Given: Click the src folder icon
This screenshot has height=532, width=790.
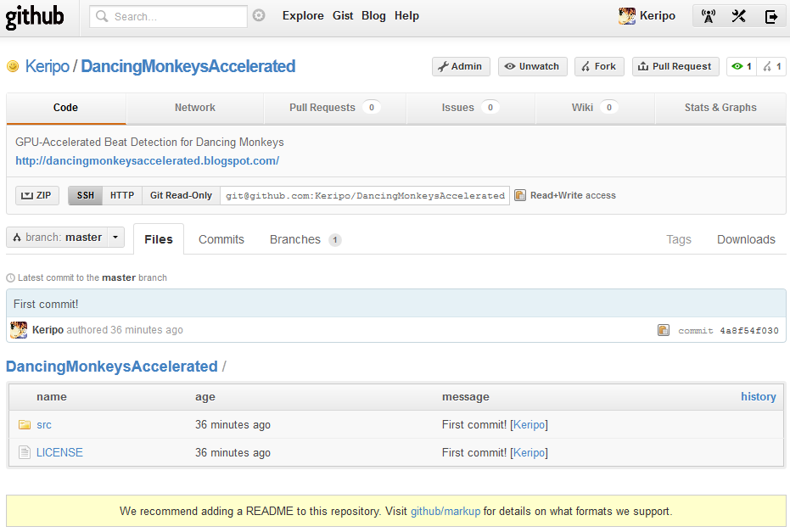Looking at the screenshot, I should pos(24,425).
